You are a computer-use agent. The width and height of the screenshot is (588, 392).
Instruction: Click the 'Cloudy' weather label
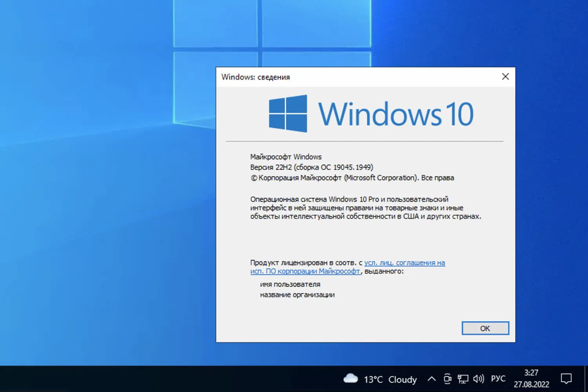click(x=403, y=379)
